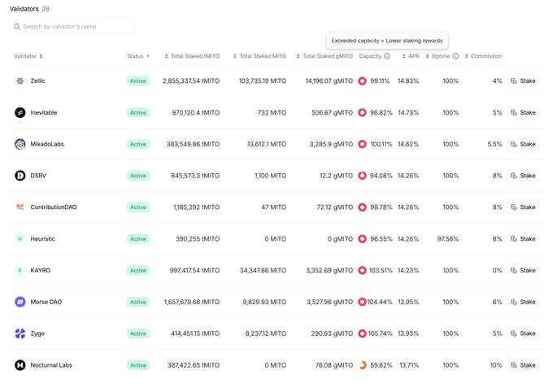The image size is (553, 392).
Task: Click the Zygo validator logo
Action: pyautogui.click(x=20, y=333)
